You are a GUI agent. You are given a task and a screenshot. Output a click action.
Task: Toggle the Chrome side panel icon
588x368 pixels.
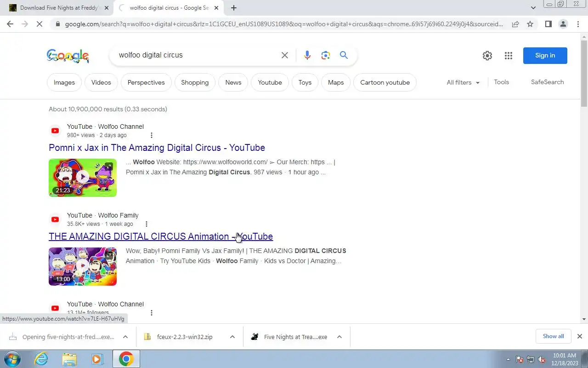tap(548, 24)
